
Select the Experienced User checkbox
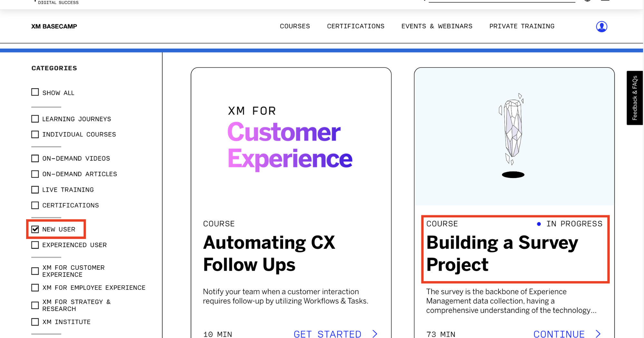point(35,245)
